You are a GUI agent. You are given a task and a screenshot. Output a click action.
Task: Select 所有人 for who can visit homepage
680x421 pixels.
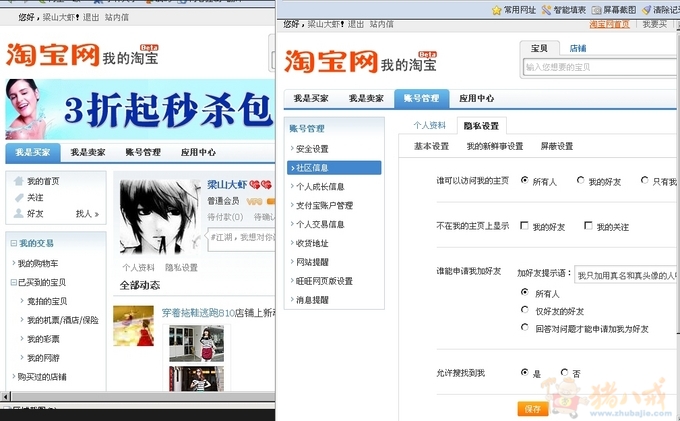tap(525, 180)
